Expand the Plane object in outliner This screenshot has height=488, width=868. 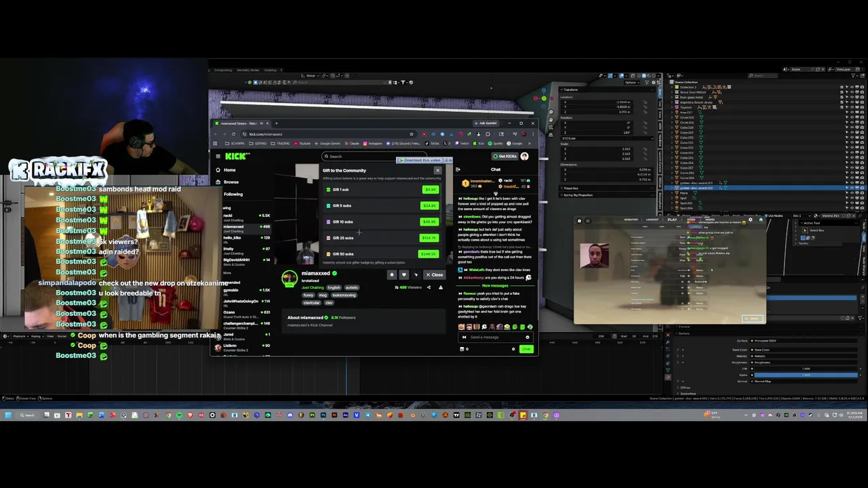(x=672, y=193)
